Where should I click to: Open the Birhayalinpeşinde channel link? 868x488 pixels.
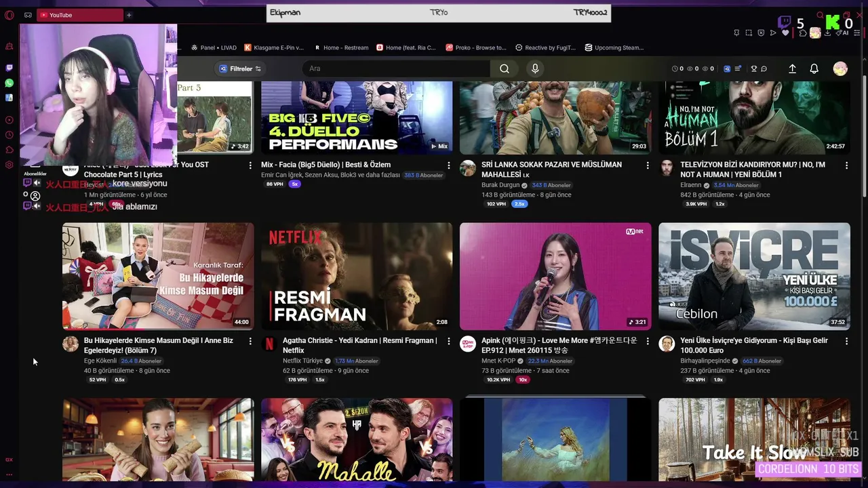click(705, 361)
